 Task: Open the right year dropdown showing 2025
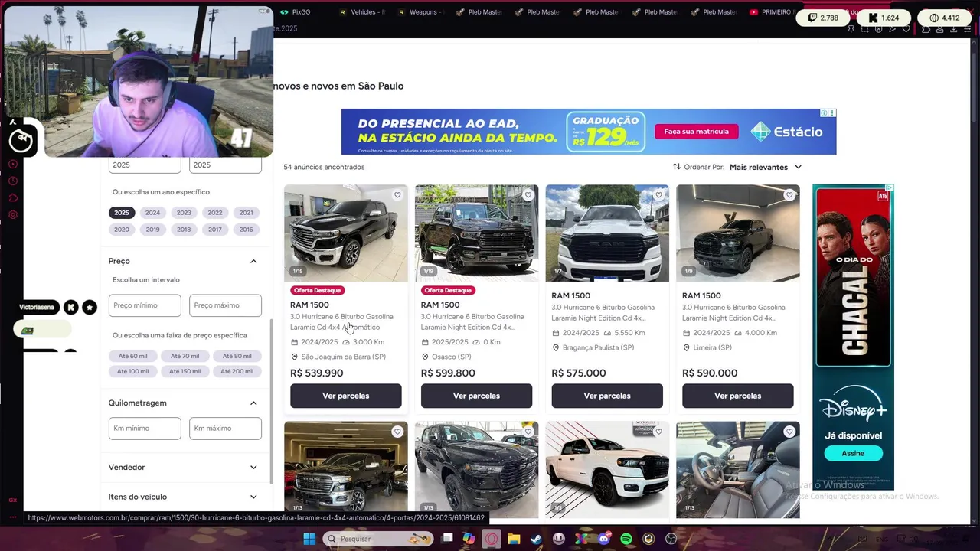point(225,165)
